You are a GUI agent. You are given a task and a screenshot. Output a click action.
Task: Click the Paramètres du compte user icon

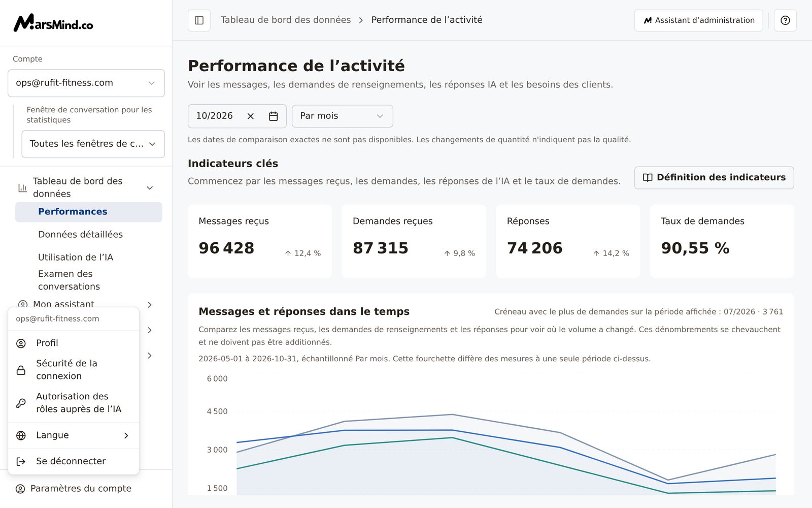(x=20, y=489)
